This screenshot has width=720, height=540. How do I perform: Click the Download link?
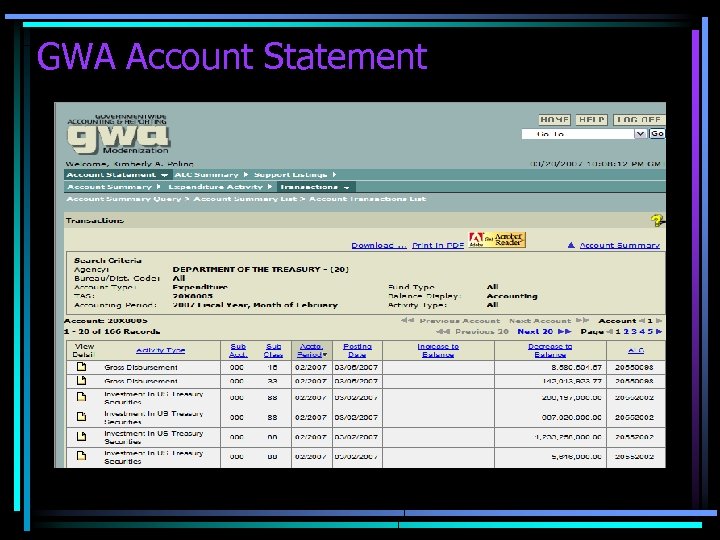coord(379,245)
